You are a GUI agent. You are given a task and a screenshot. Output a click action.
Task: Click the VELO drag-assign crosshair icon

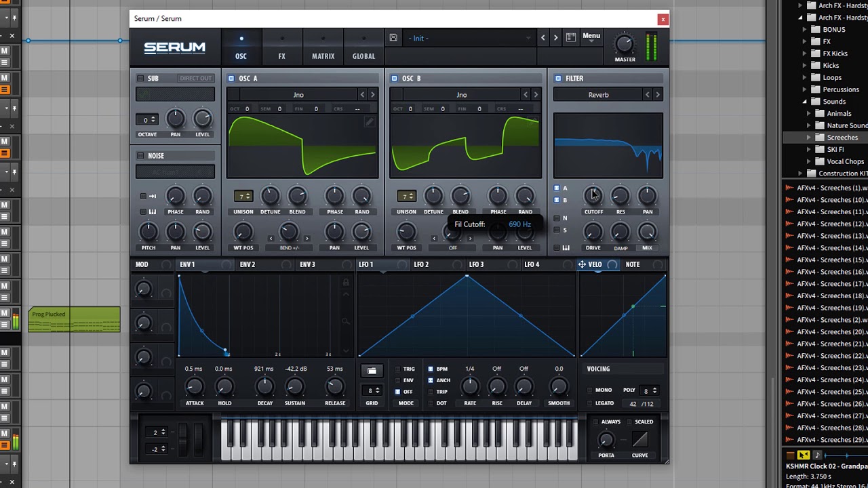[582, 264]
